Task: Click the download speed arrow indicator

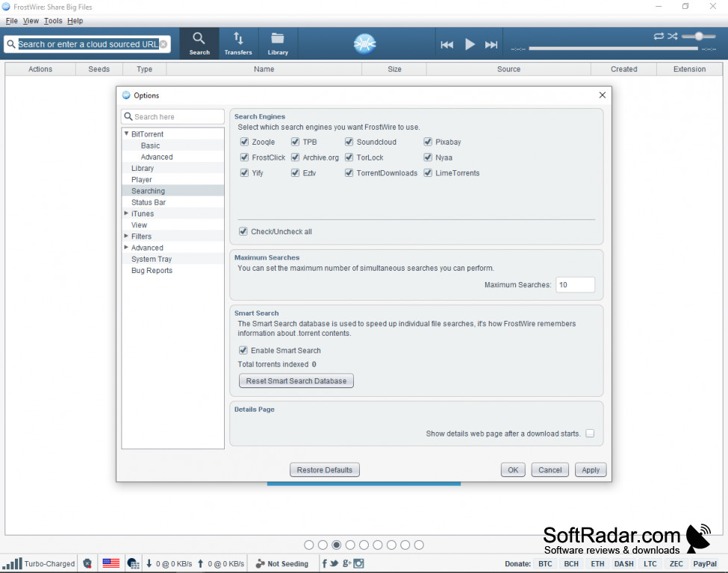Action: pyautogui.click(x=149, y=563)
